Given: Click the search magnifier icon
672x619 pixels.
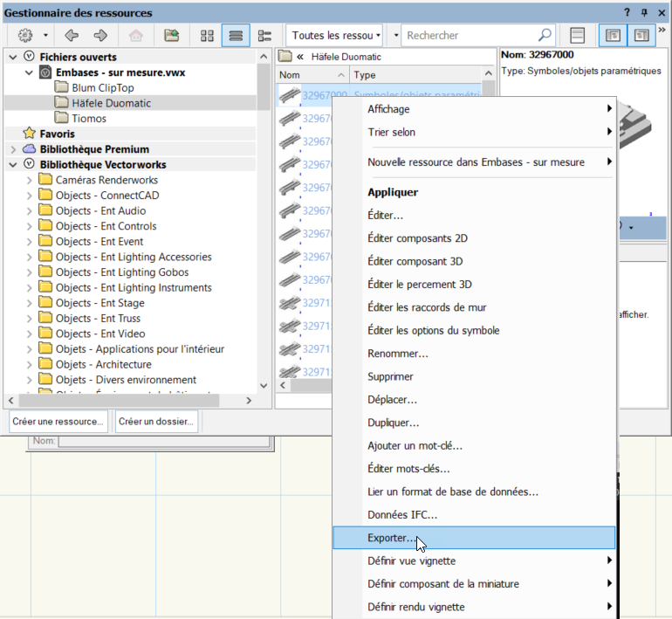Looking at the screenshot, I should coord(545,35).
